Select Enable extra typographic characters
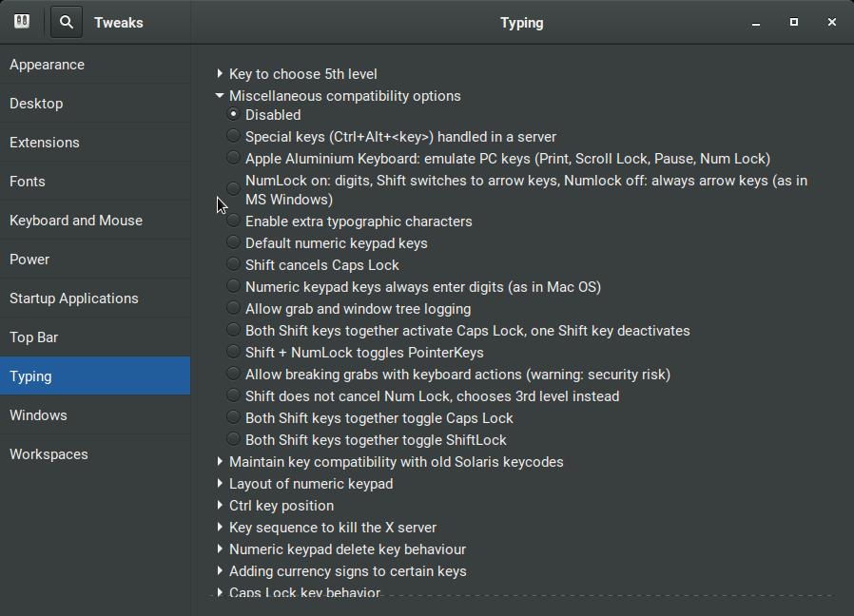 coord(233,221)
